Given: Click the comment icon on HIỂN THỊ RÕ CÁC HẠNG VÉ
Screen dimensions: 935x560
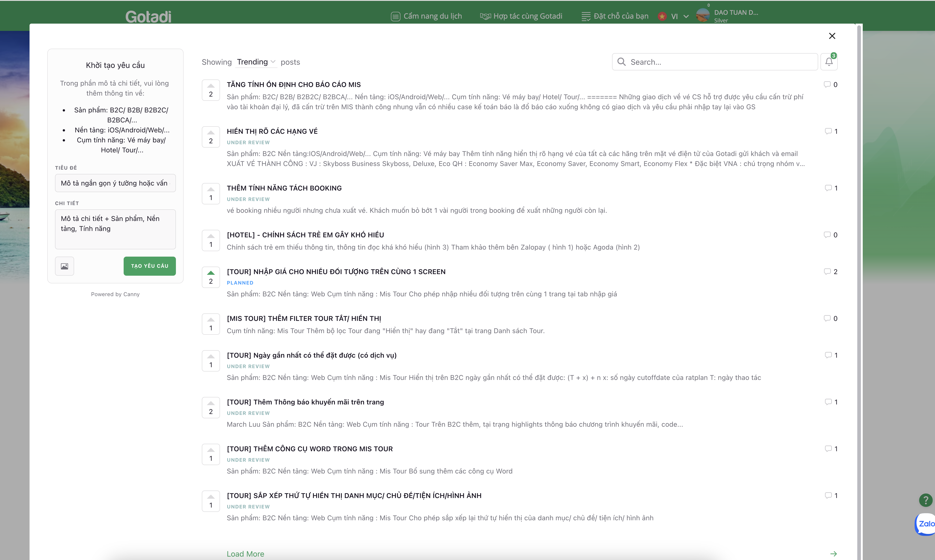Looking at the screenshot, I should click(x=828, y=131).
